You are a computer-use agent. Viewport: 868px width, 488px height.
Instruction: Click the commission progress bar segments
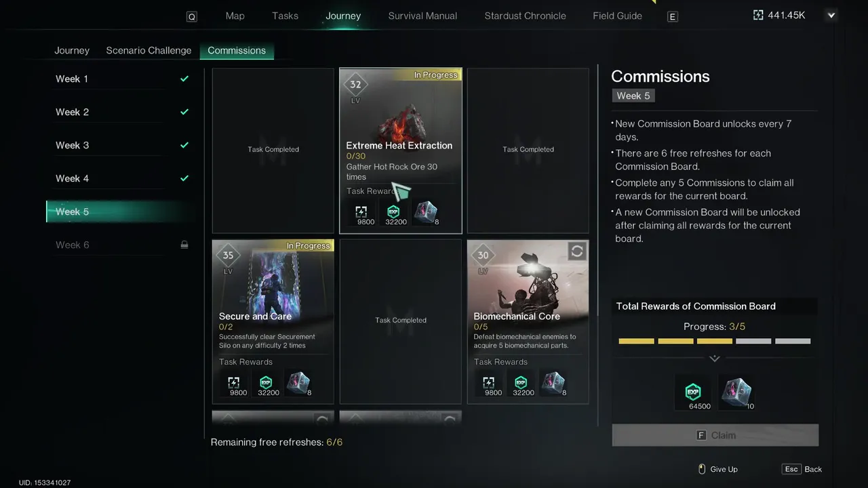coord(715,341)
